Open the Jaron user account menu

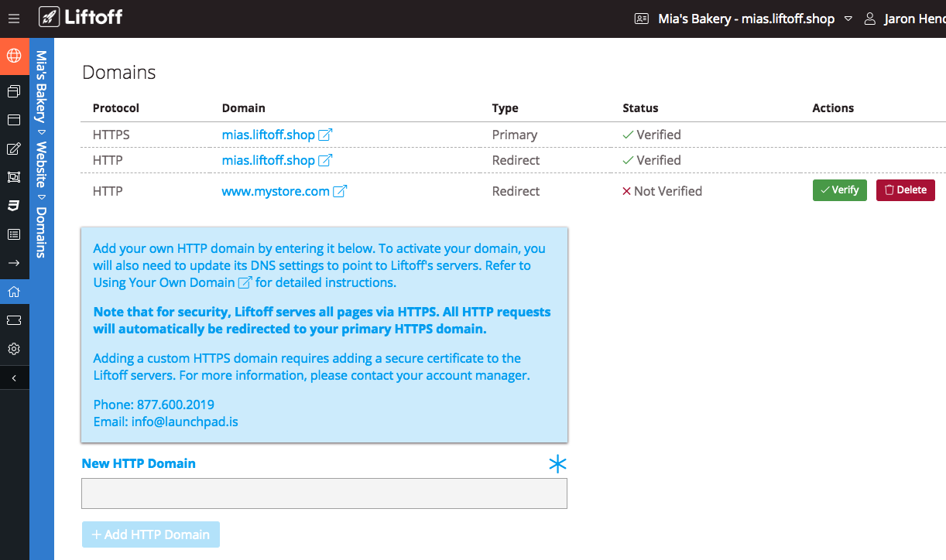click(x=914, y=19)
